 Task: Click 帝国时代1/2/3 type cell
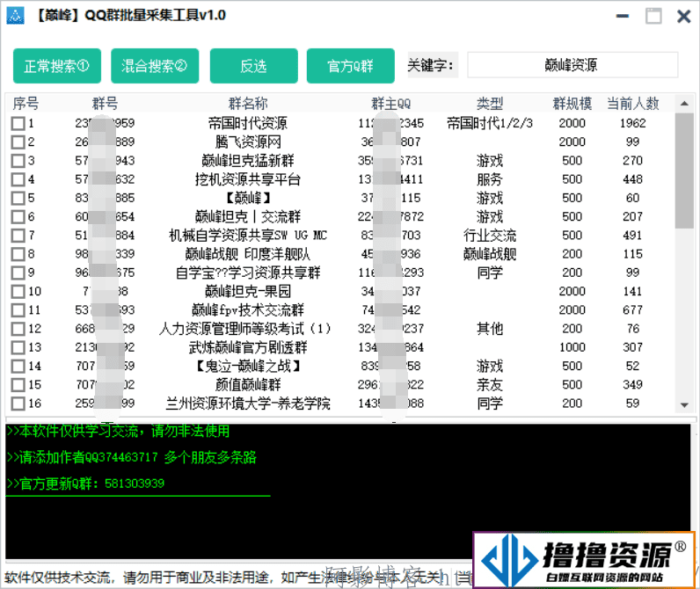pyautogui.click(x=490, y=123)
